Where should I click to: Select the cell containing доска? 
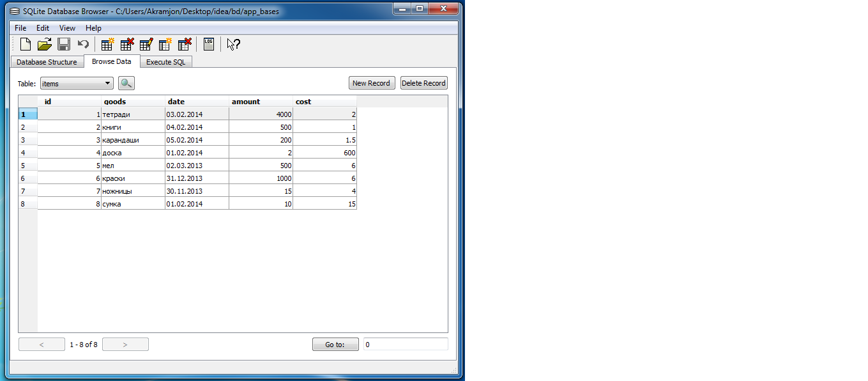pyautogui.click(x=133, y=153)
